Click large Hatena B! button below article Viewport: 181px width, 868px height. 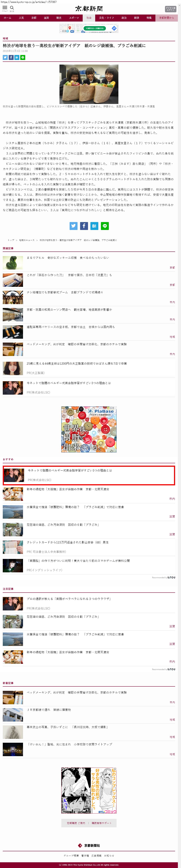coord(94,226)
